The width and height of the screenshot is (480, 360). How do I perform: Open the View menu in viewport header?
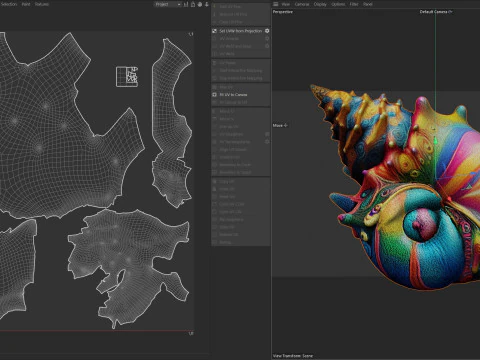286,4
